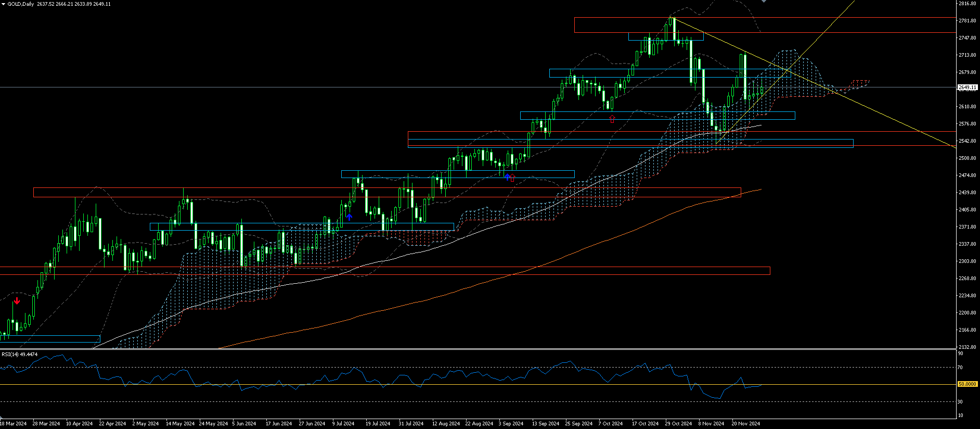Click the 2234.80 price axis label
The image size is (980, 429).
(x=967, y=296)
